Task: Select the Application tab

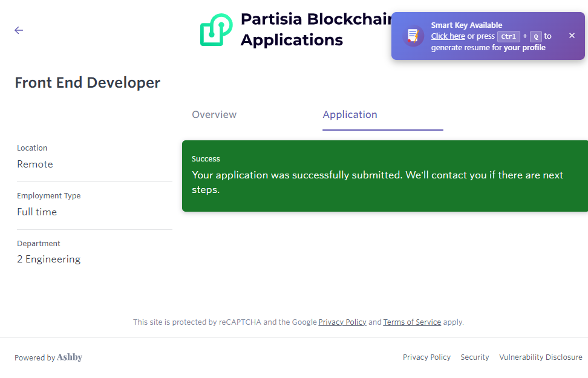Action: point(350,114)
